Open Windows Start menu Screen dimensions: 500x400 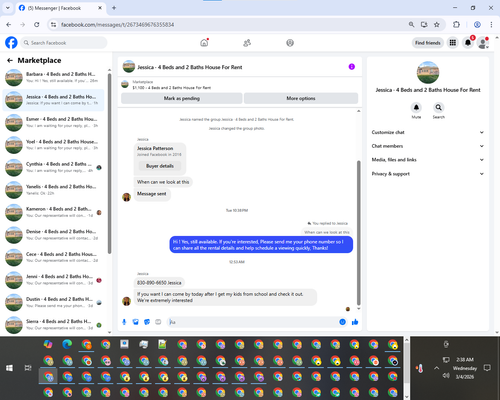coord(9,368)
